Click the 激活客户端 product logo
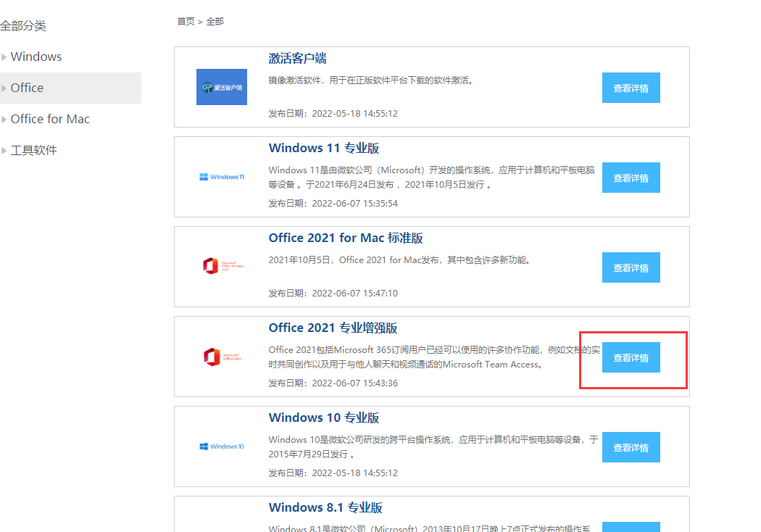The width and height of the screenshot is (761, 532). click(x=221, y=87)
